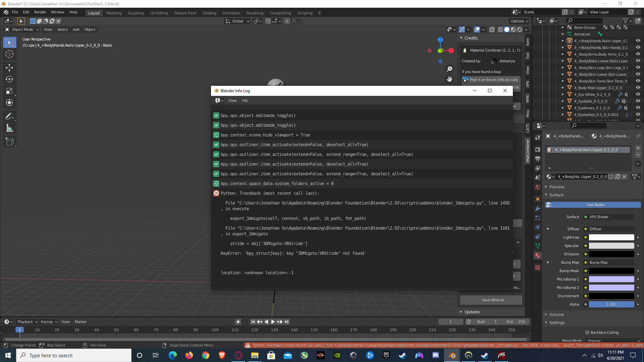644x362 pixels.
Task: Select the Annotate tool
Action: click(9, 117)
